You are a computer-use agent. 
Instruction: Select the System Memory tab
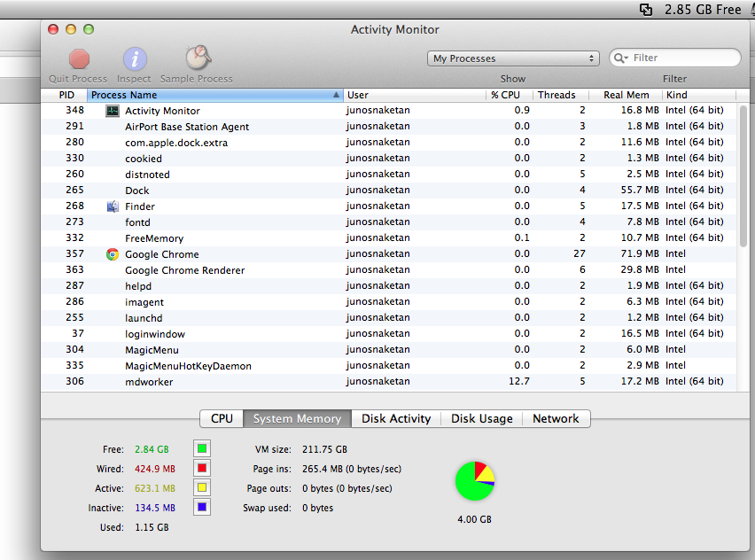(x=297, y=418)
